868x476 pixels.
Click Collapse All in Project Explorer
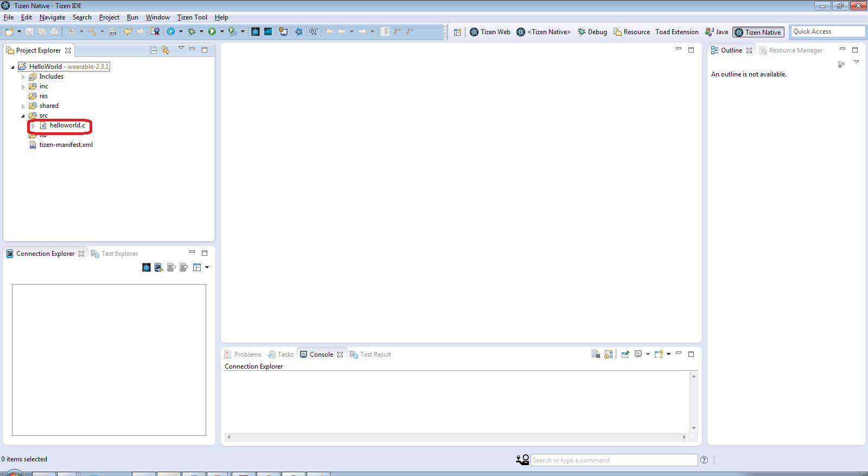(x=154, y=50)
